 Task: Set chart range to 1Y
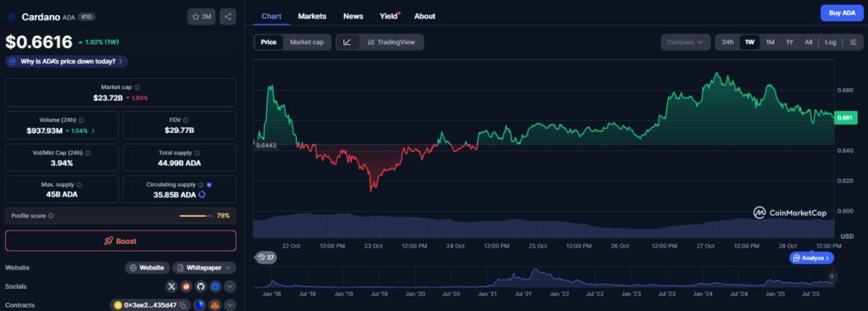point(789,42)
